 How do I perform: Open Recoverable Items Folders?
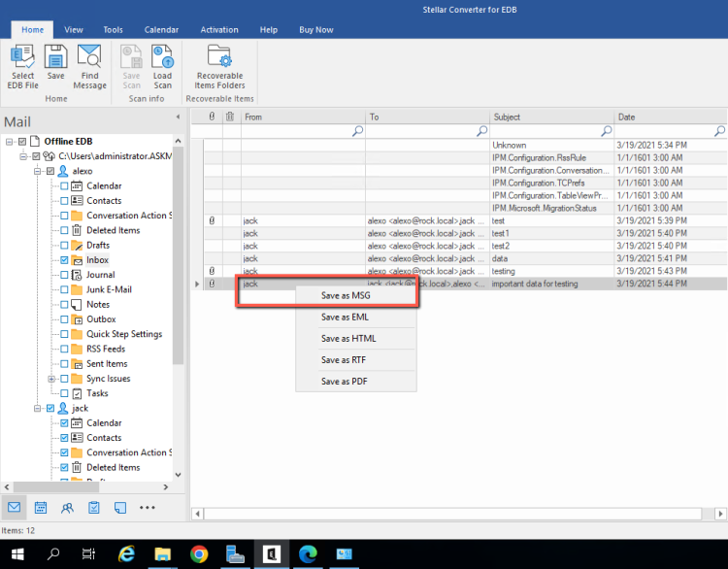(219, 64)
